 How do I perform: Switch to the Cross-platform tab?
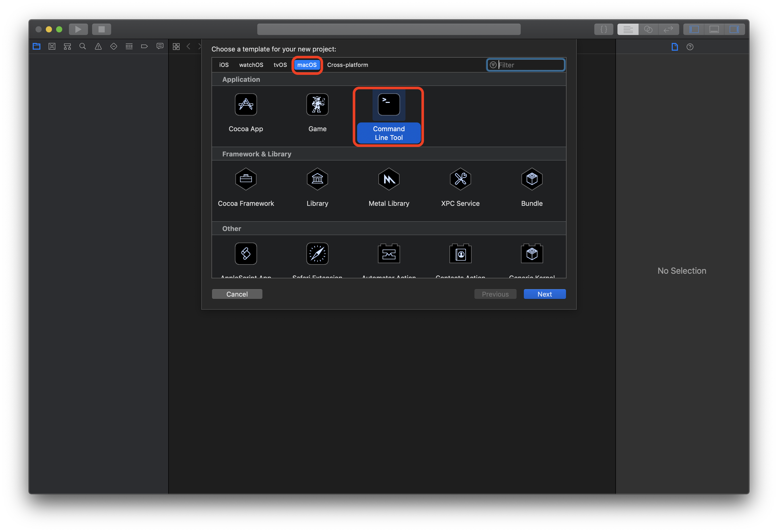[x=348, y=65]
